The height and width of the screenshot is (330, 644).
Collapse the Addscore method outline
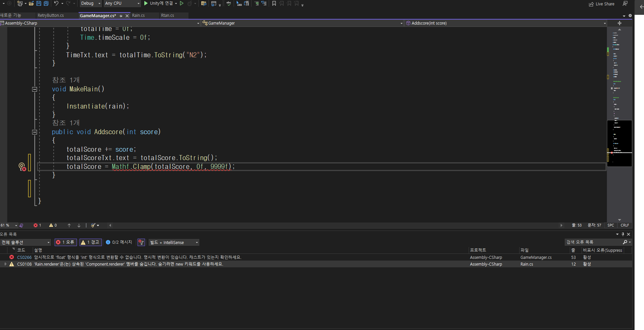coord(34,132)
